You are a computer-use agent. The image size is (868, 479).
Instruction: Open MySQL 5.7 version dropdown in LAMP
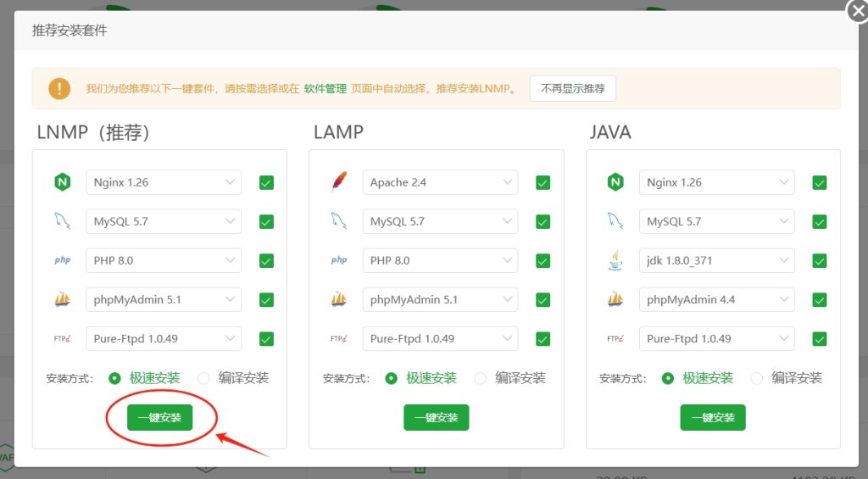coord(440,221)
